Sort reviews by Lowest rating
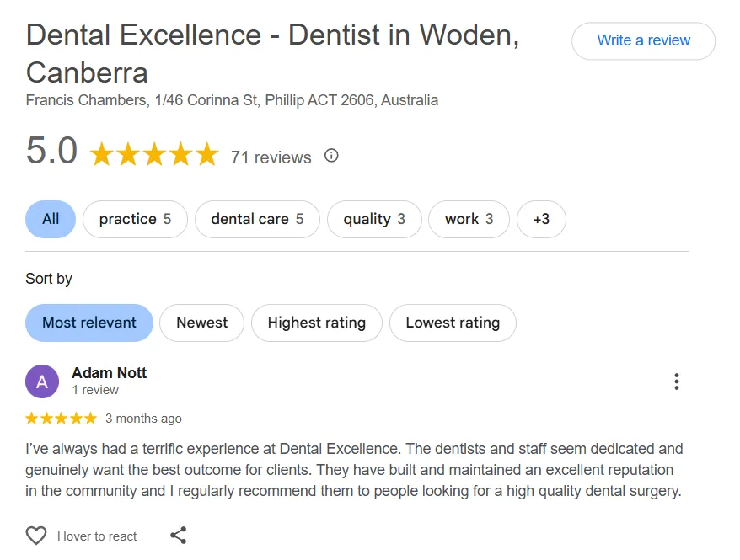The height and width of the screenshot is (560, 740). (x=453, y=323)
